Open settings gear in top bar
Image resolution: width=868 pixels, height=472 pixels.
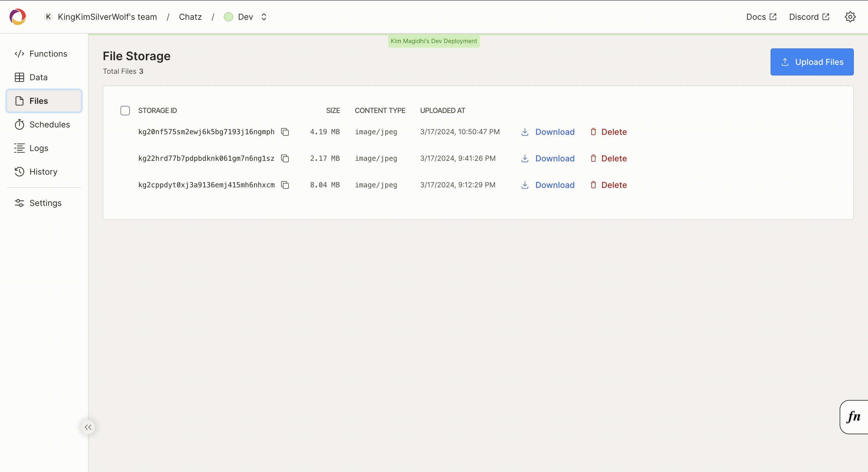tap(850, 17)
